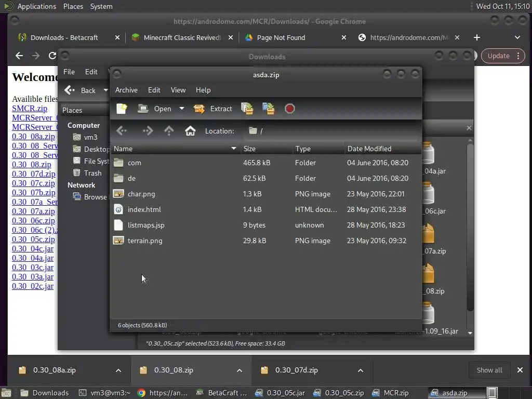Open 0.30_04c.jar link on webpage

pyautogui.click(x=33, y=249)
